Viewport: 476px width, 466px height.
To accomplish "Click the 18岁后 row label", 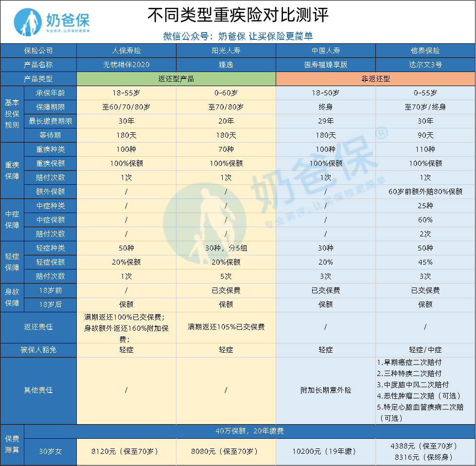I will [x=51, y=305].
